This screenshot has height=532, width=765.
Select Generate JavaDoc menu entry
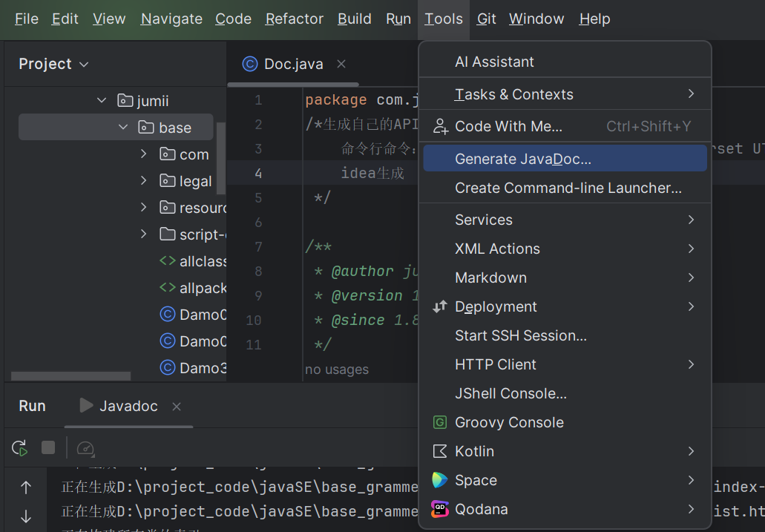click(x=522, y=159)
